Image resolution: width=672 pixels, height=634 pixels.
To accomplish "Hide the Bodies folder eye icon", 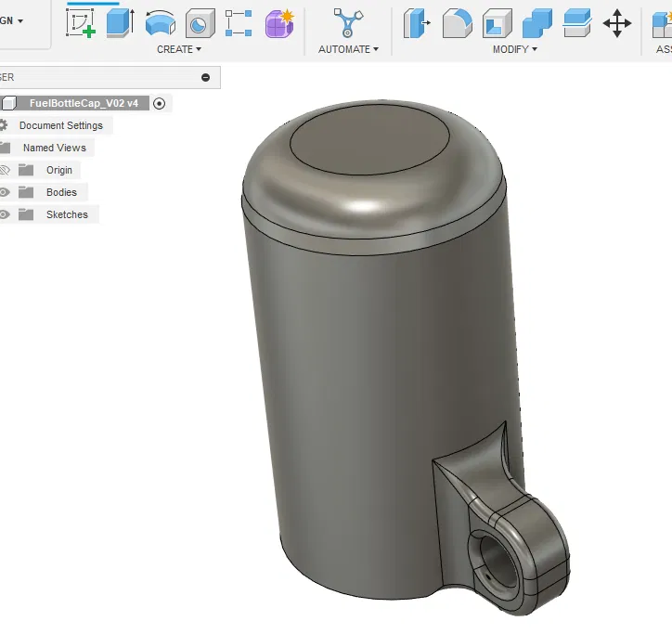I will pos(5,192).
